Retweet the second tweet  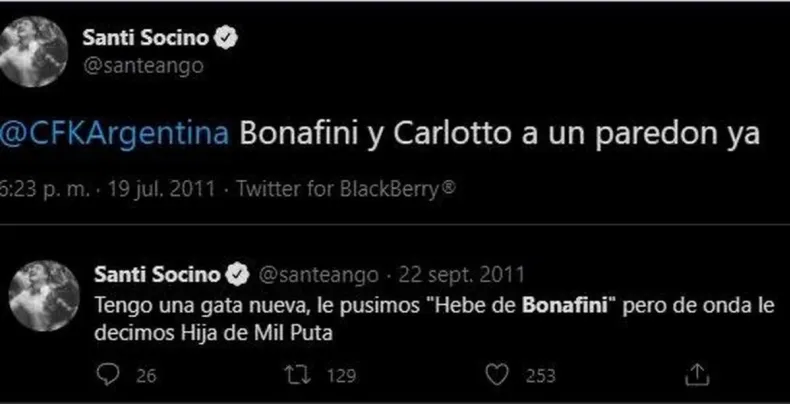click(295, 375)
